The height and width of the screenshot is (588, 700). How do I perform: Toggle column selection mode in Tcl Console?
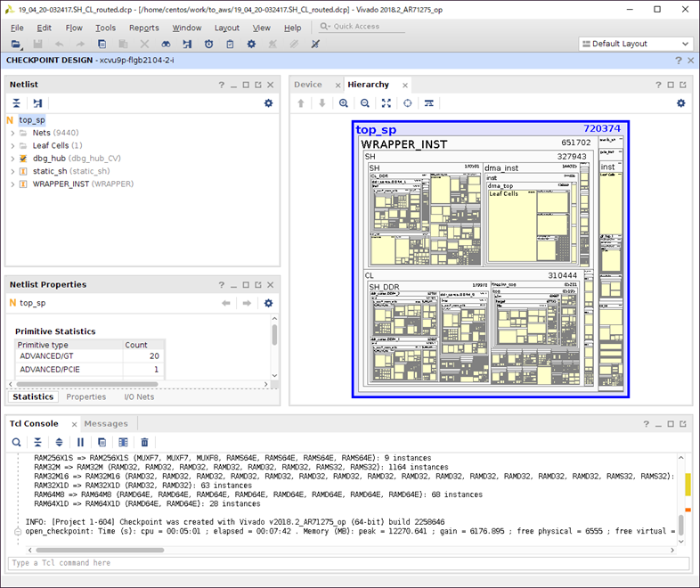tap(123, 443)
